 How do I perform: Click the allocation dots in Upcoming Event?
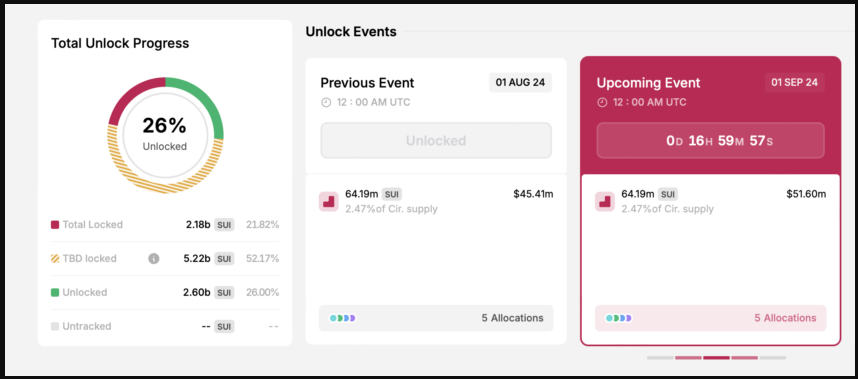point(618,318)
